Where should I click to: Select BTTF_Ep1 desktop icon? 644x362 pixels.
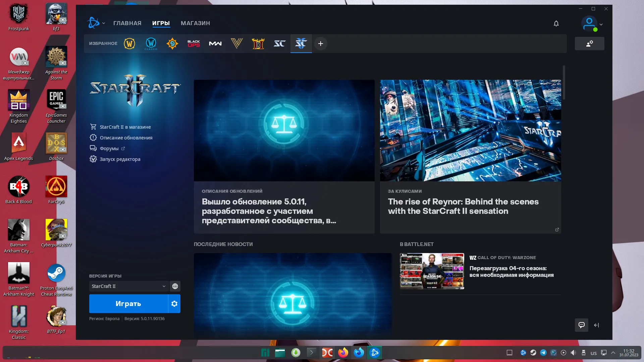56,320
